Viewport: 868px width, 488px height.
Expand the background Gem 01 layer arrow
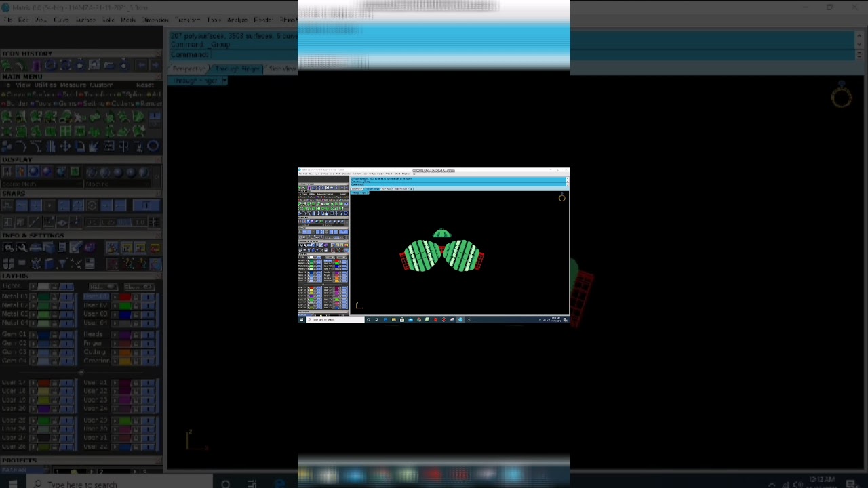click(x=33, y=334)
